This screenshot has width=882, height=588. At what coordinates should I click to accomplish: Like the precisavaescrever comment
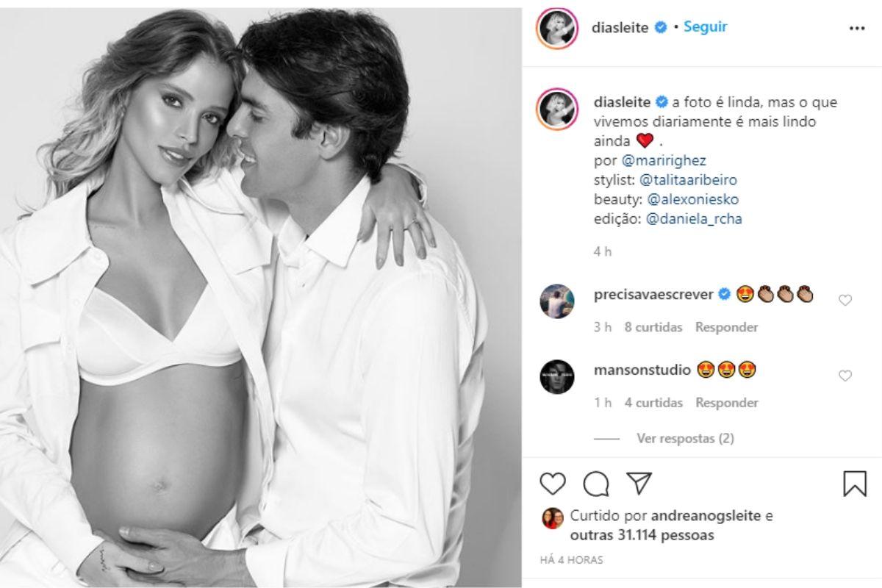[x=845, y=300]
